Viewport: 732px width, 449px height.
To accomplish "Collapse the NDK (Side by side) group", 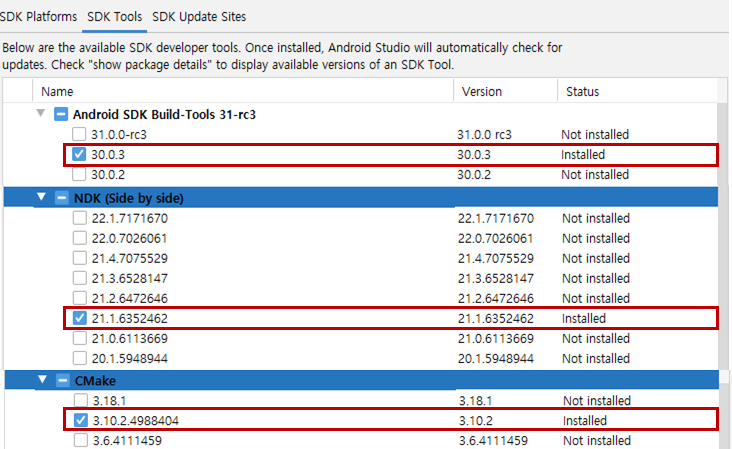I will [42, 197].
